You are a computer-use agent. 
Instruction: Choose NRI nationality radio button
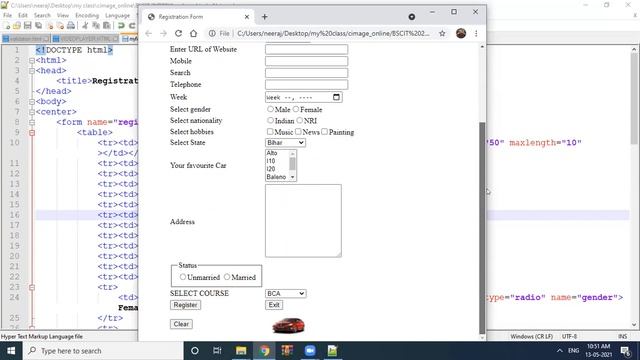300,120
